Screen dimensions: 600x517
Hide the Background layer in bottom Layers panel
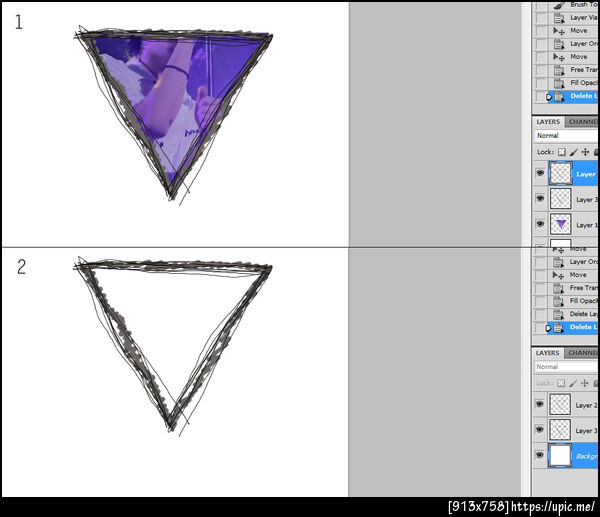(540, 455)
